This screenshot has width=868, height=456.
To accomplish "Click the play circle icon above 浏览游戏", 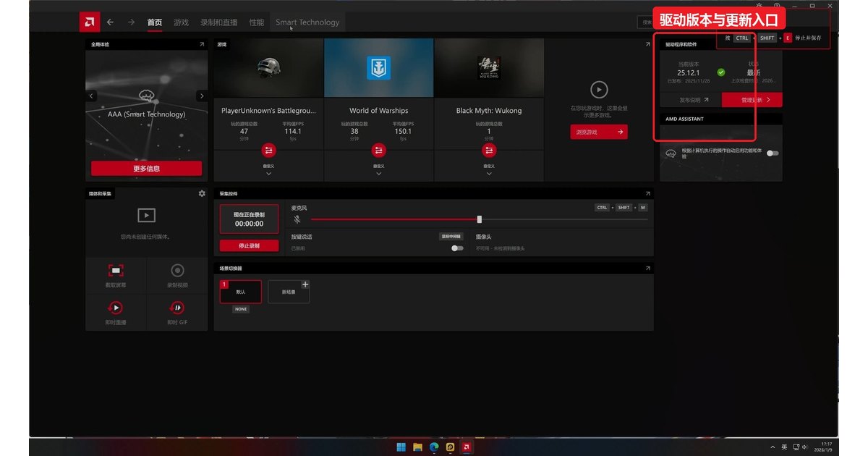I will 599,90.
